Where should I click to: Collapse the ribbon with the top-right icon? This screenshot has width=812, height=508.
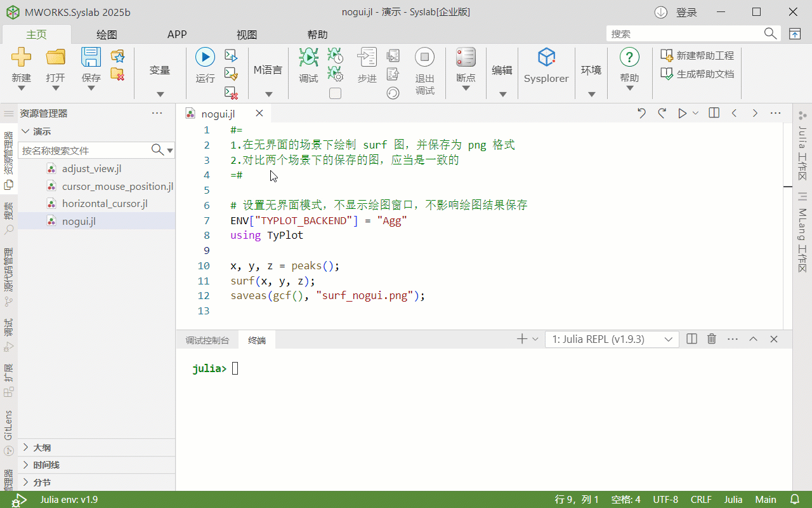tap(795, 34)
